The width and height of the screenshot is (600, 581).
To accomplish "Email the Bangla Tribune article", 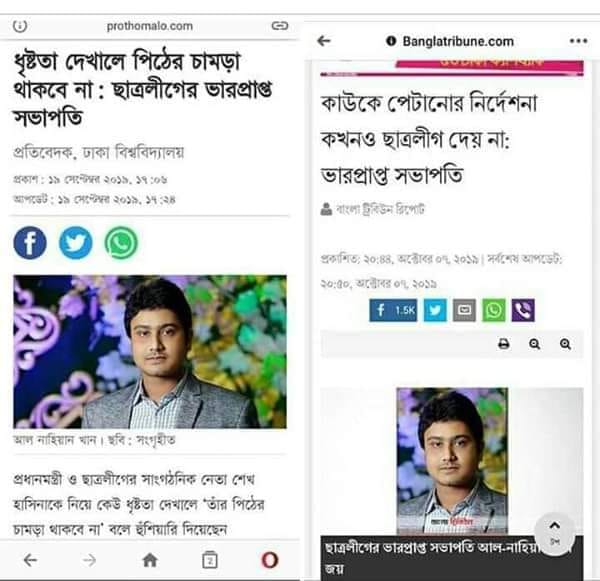I will tap(465, 310).
